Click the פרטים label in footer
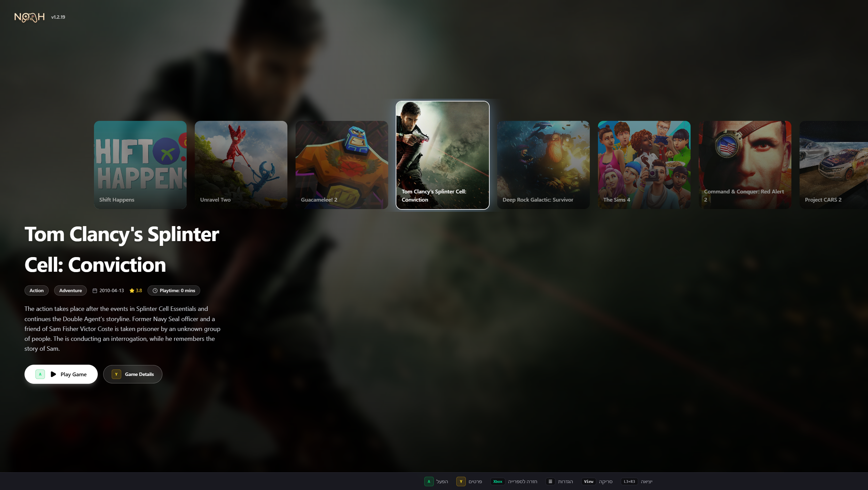The image size is (868, 490). coord(475,481)
